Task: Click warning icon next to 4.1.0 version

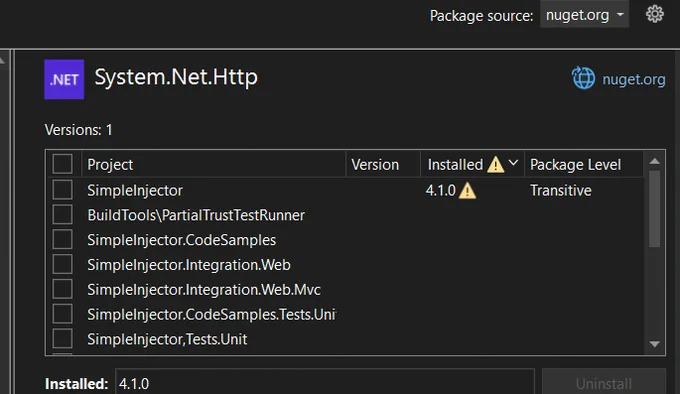Action: [468, 191]
